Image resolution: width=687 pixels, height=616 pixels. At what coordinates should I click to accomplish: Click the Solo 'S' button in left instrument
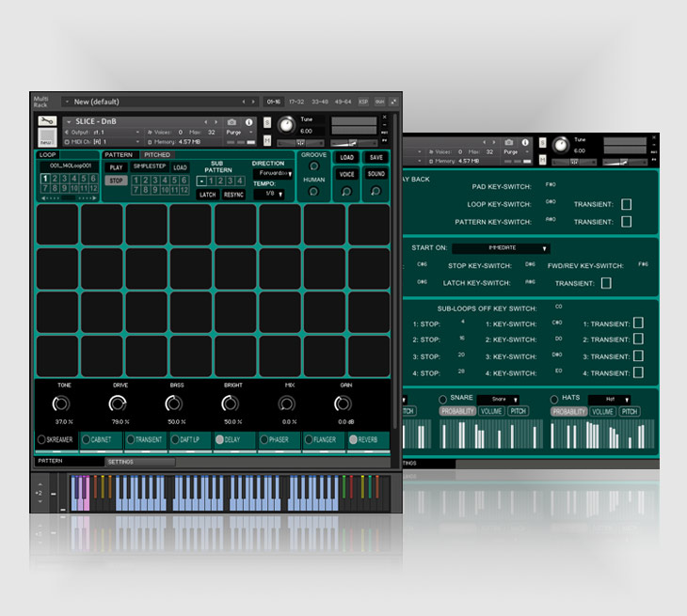267,122
